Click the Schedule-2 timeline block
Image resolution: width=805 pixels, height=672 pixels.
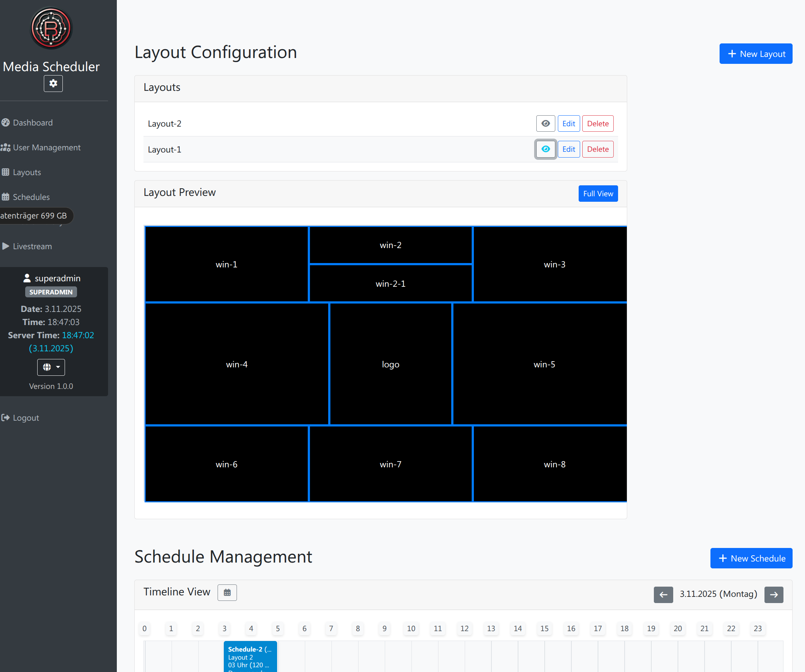pos(250,656)
